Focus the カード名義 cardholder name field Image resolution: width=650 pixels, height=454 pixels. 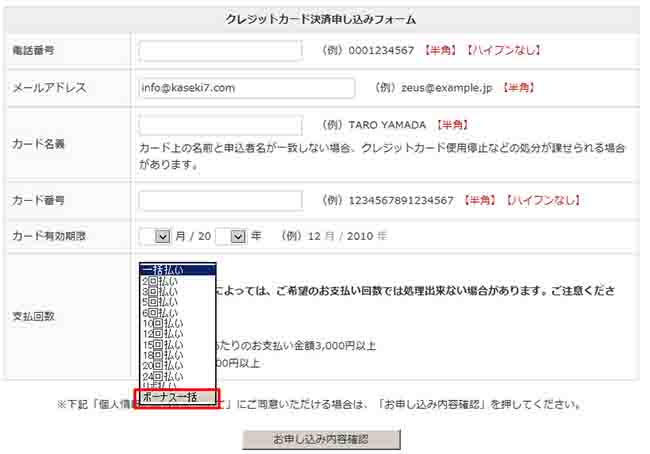click(x=220, y=126)
